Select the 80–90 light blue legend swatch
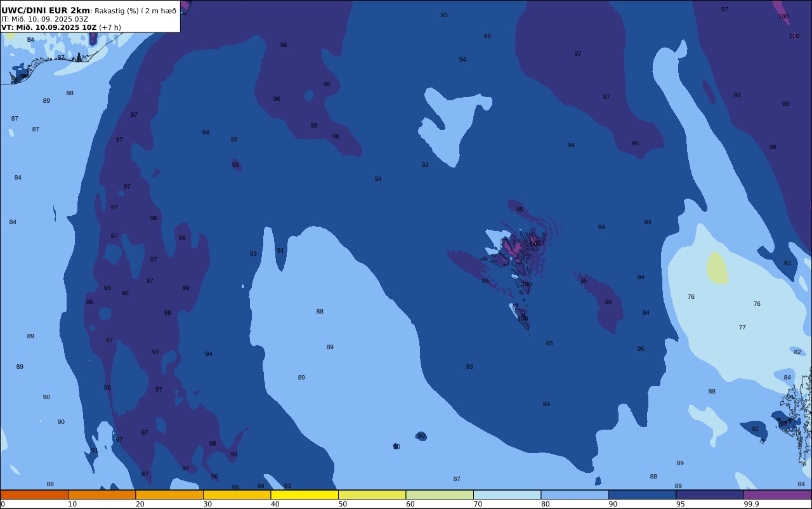This screenshot has width=812, height=509. tap(575, 494)
